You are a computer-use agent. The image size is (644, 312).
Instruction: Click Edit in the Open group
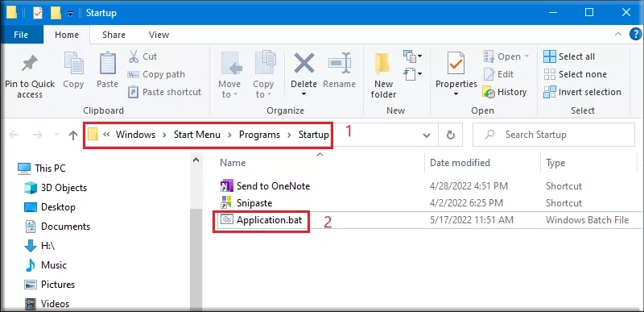coord(498,74)
